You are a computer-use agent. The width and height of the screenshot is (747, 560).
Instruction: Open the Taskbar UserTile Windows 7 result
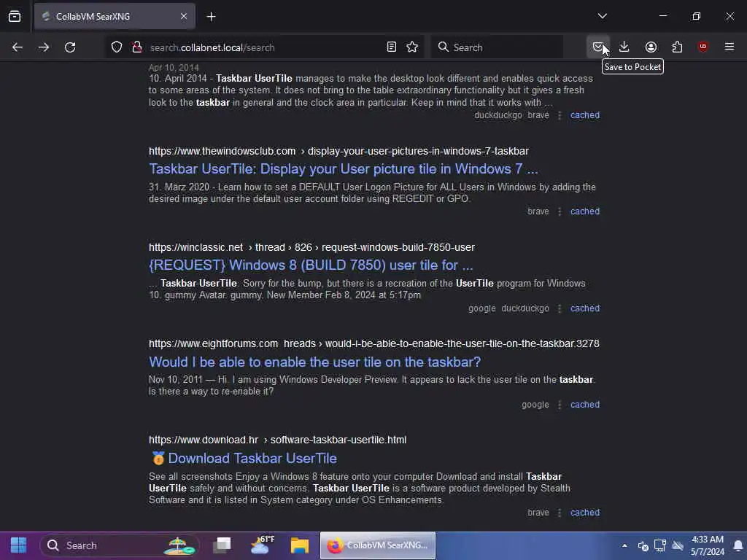tap(344, 169)
